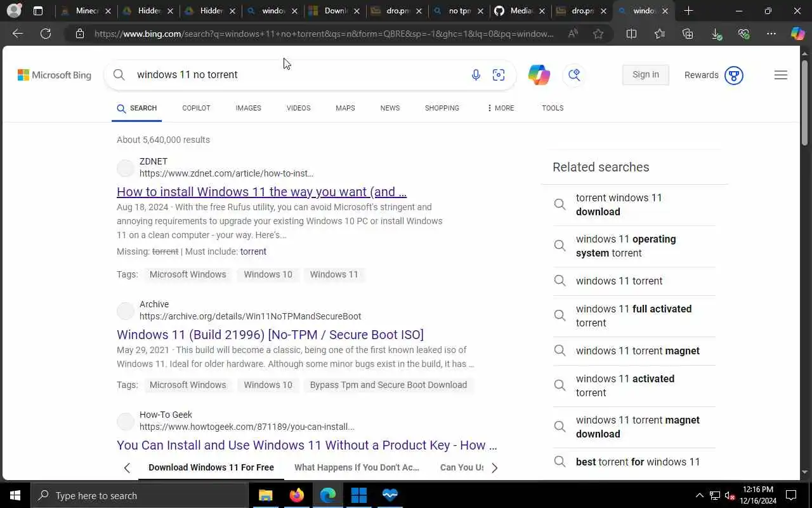This screenshot has width=812, height=508.
Task: Open the chat search icon beside Copilot
Action: click(574, 75)
